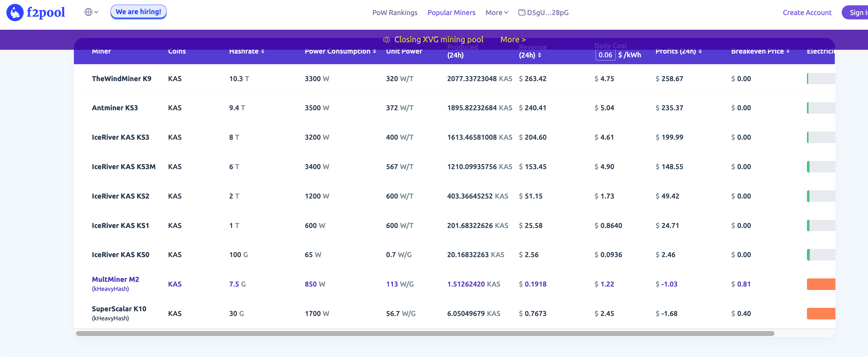Open the D5gU...28pG wallet address link

548,13
